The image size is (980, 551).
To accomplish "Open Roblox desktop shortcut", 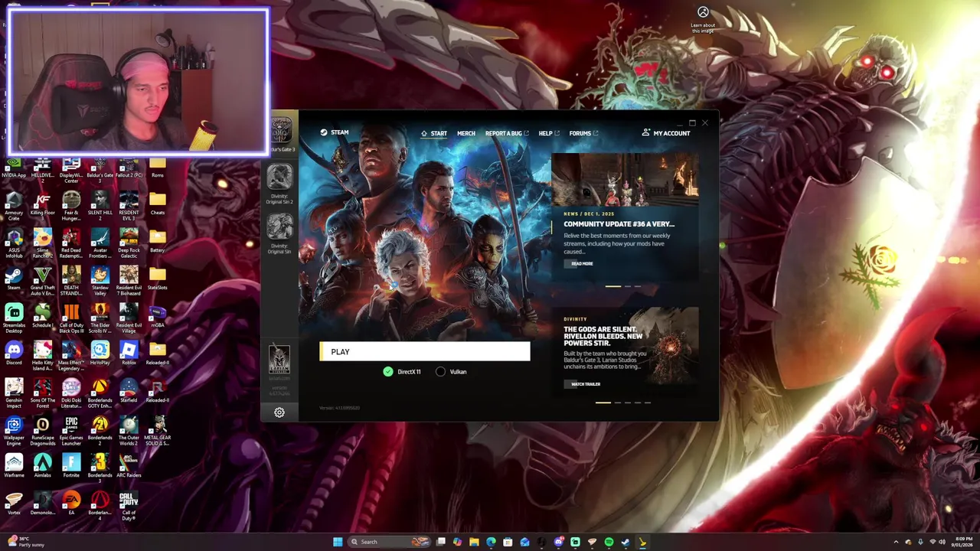I will click(x=129, y=354).
